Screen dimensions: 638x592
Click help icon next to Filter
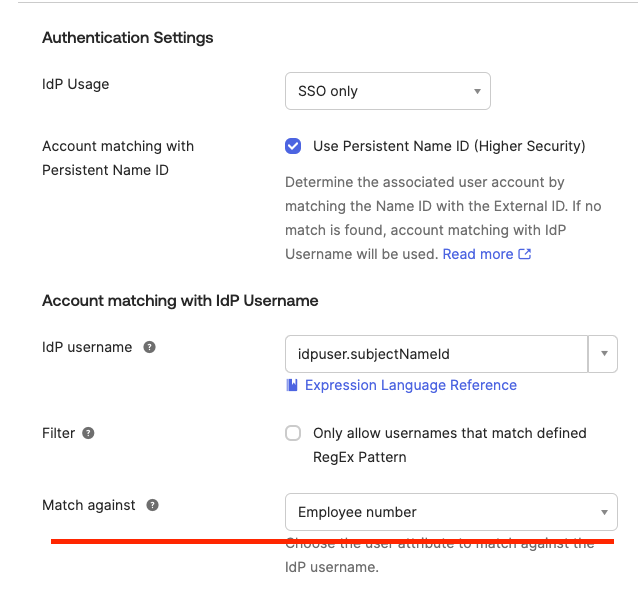coord(88,433)
